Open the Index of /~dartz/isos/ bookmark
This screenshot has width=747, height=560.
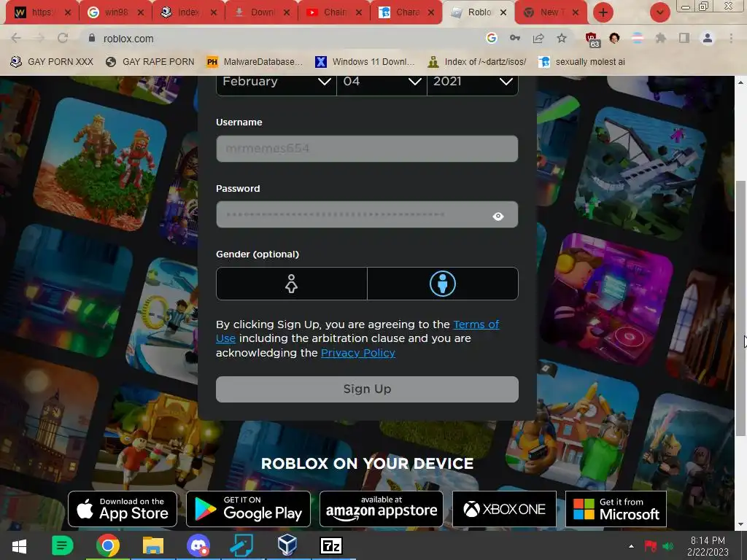[x=477, y=62]
